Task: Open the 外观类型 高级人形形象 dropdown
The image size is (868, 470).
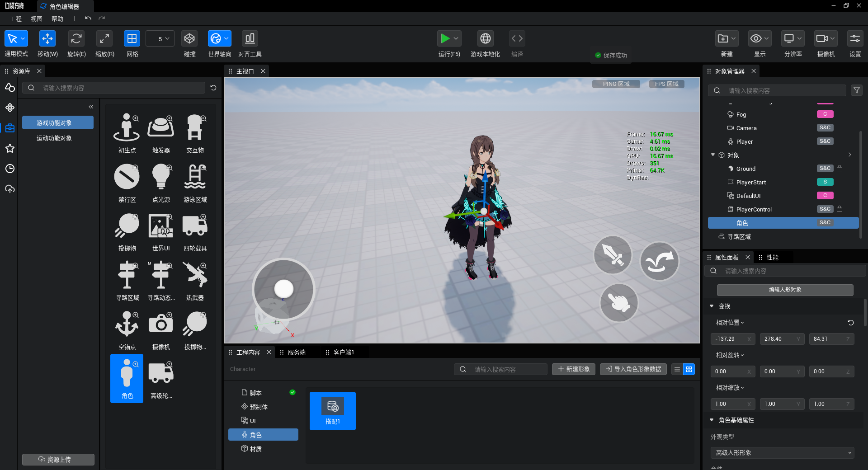Action: 783,453
